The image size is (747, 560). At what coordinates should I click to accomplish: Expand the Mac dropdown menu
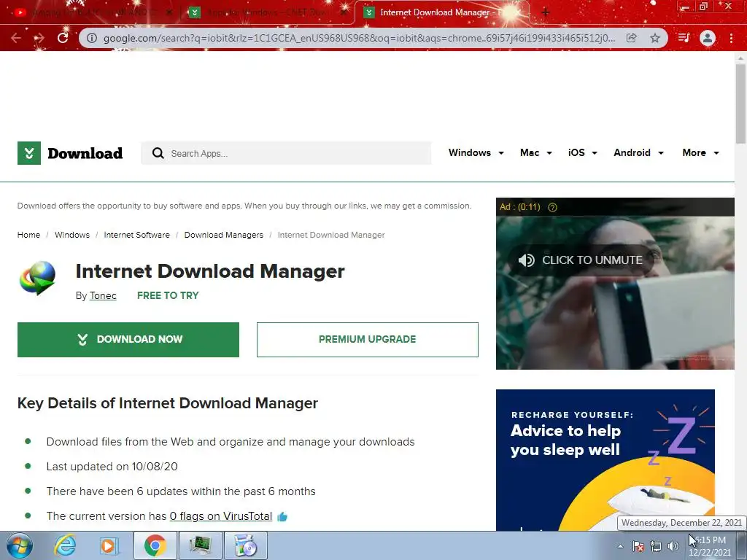click(x=536, y=153)
